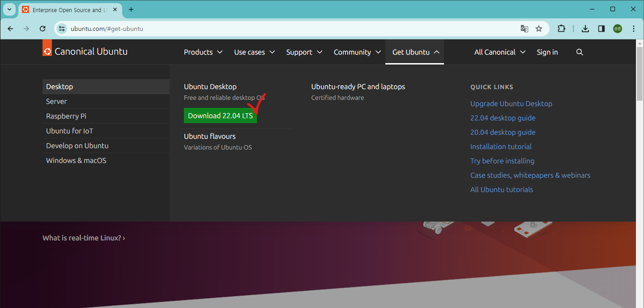Image resolution: width=644 pixels, height=308 pixels.
Task: Select the Enterprise Open Source browser tab
Action: coord(70,9)
